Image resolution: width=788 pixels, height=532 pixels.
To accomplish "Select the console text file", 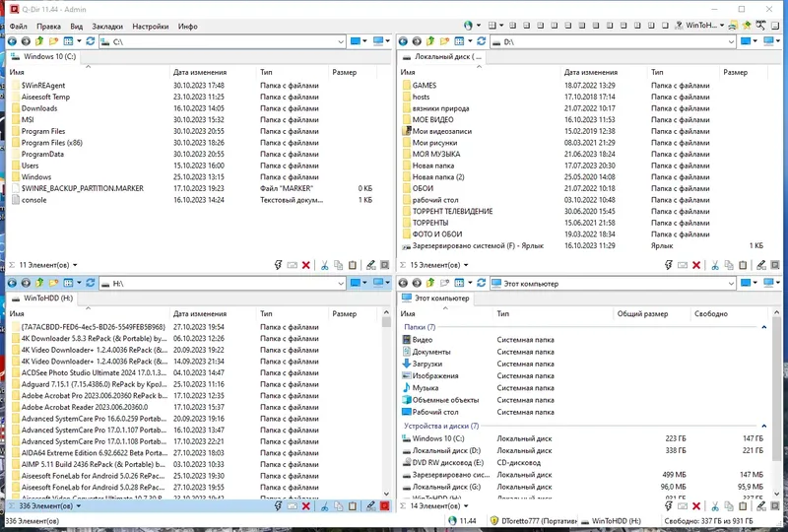I will [33, 200].
